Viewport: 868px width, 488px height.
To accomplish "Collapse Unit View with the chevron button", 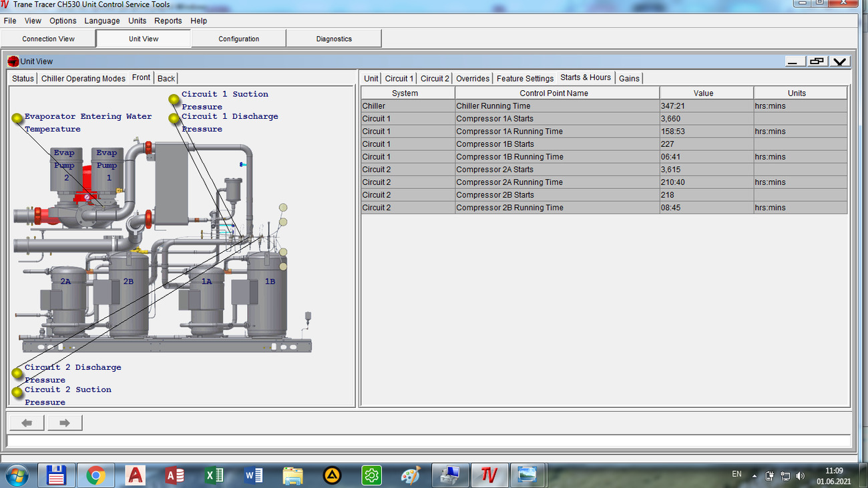I will pyautogui.click(x=840, y=61).
